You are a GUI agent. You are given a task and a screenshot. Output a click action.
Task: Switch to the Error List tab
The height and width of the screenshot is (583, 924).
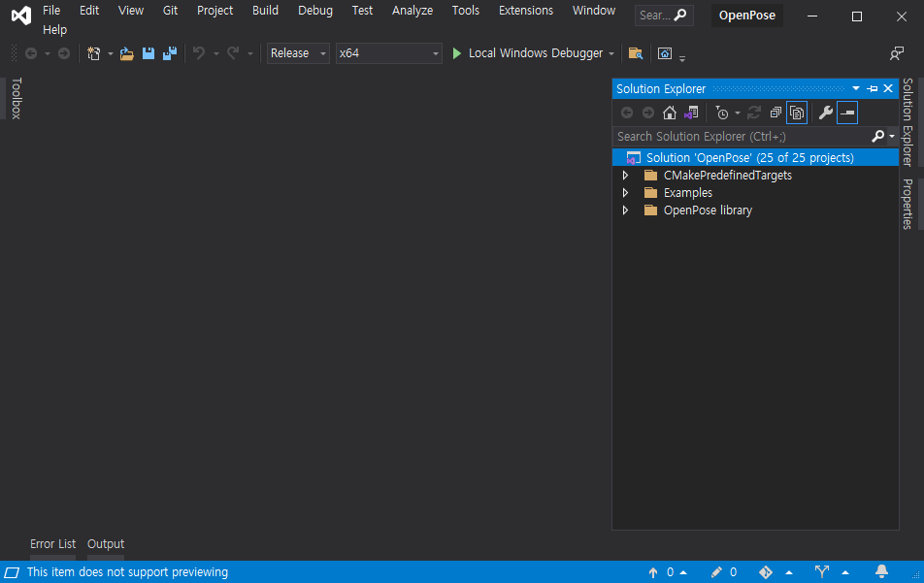point(53,544)
